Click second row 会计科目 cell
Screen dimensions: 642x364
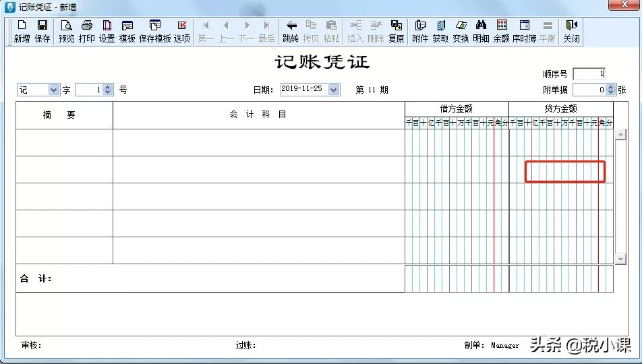259,169
